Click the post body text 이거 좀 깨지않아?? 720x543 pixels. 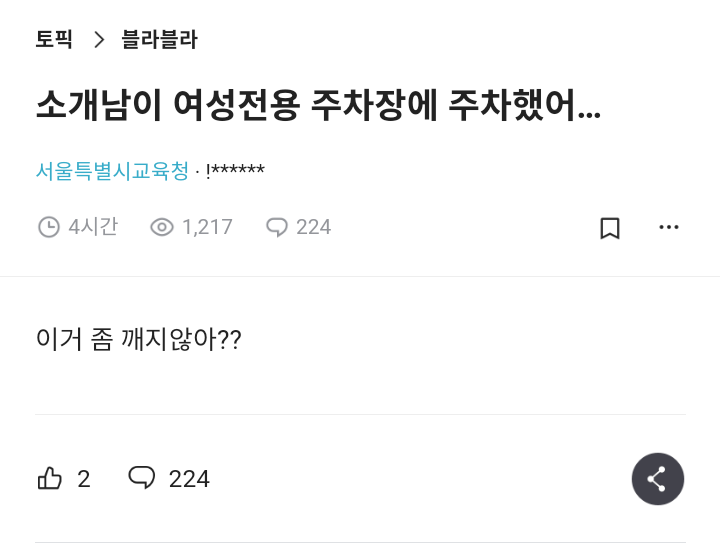coord(138,340)
